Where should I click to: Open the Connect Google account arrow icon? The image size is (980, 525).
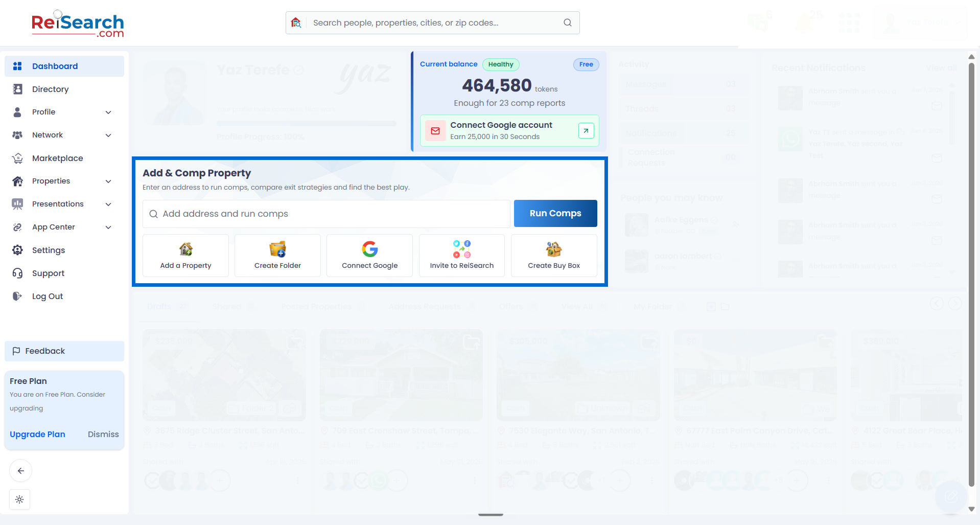586,131
